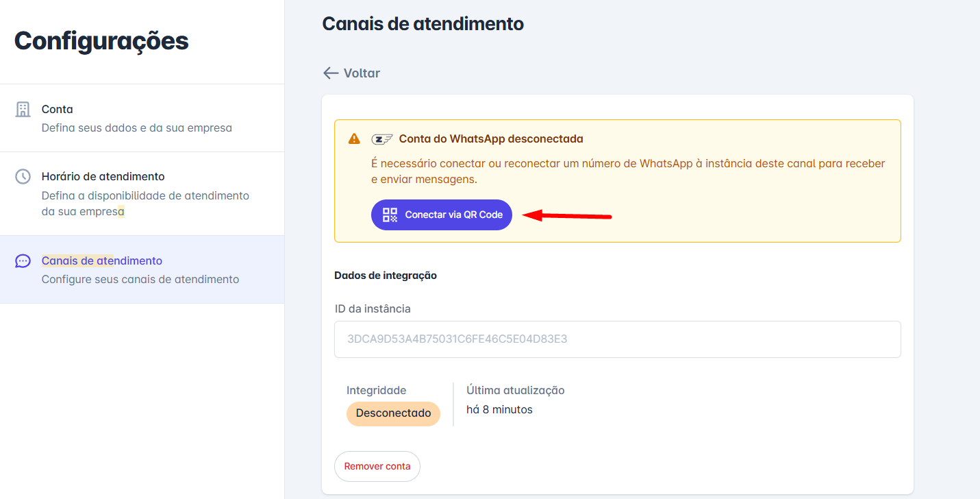Select the chat bubble icon for Canais
The image size is (980, 499).
pyautogui.click(x=23, y=261)
